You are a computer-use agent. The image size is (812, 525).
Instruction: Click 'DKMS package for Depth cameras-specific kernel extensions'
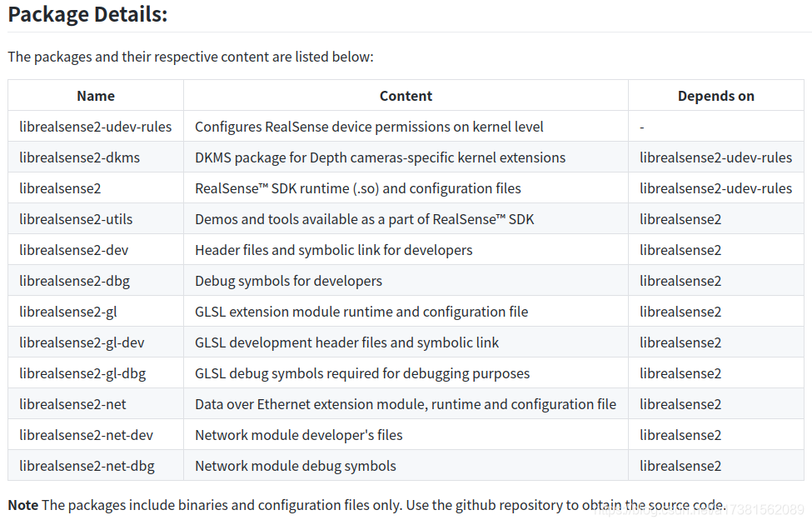[x=380, y=157]
